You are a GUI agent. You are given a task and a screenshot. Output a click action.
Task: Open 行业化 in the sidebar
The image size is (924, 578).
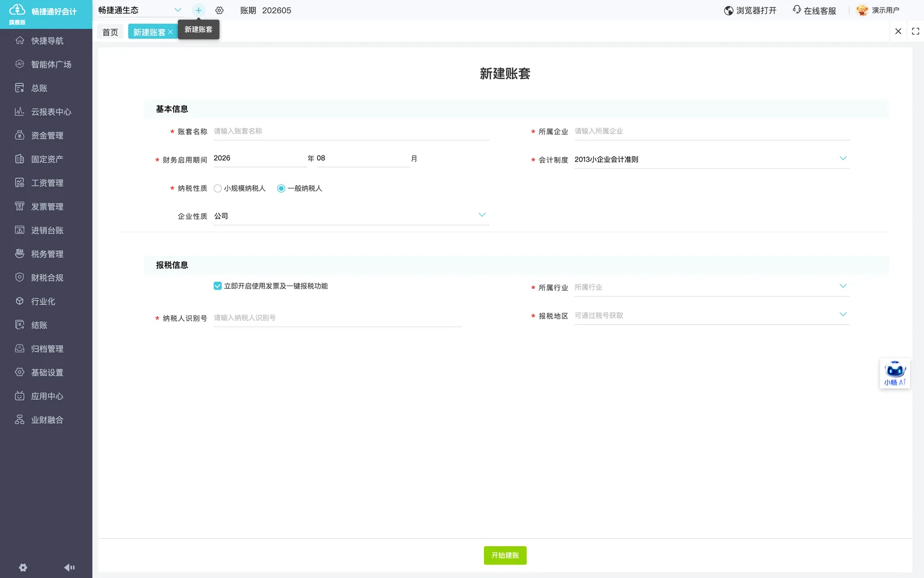pos(46,301)
